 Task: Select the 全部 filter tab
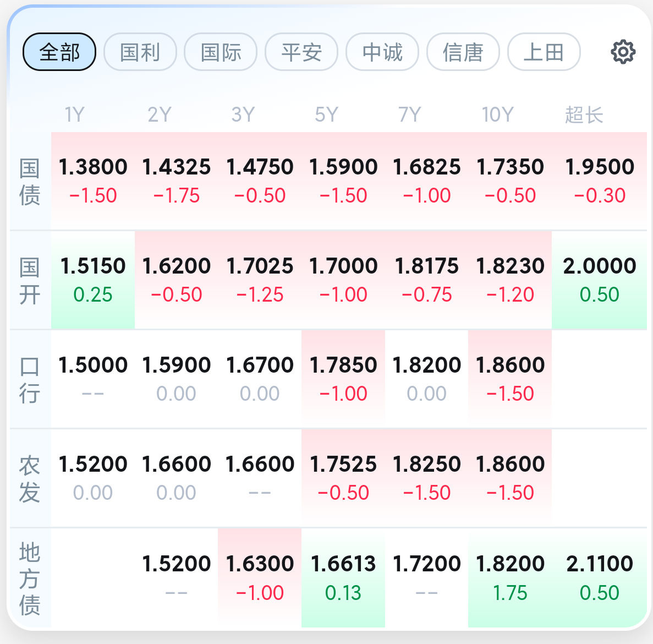(x=59, y=52)
